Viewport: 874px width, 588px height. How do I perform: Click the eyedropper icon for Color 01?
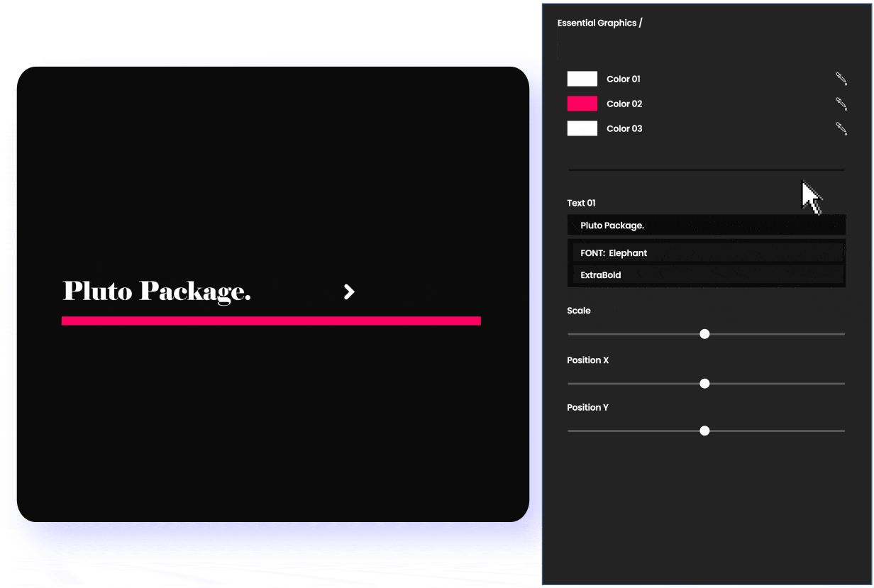point(841,79)
